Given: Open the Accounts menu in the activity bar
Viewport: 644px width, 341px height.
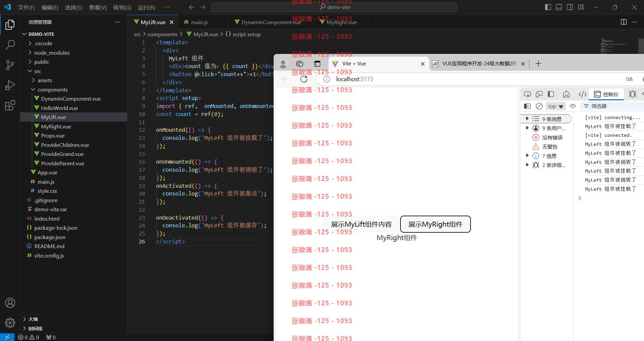Looking at the screenshot, I should 10,303.
